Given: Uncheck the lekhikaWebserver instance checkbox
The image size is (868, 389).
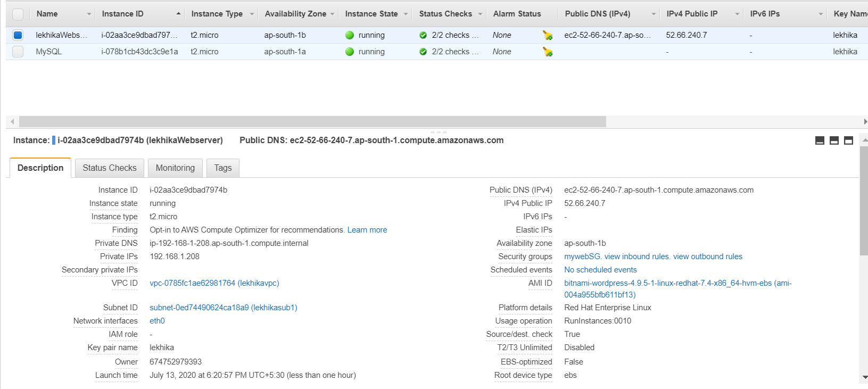Looking at the screenshot, I should point(18,35).
